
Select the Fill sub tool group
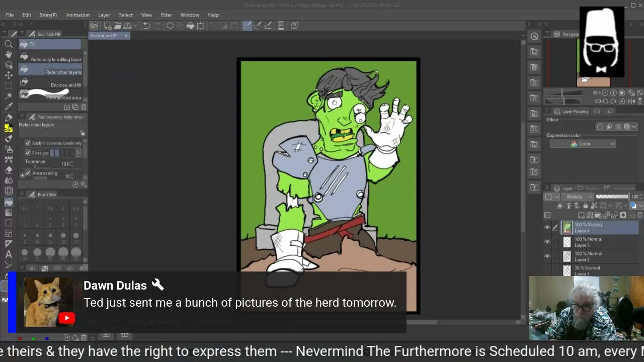click(50, 44)
